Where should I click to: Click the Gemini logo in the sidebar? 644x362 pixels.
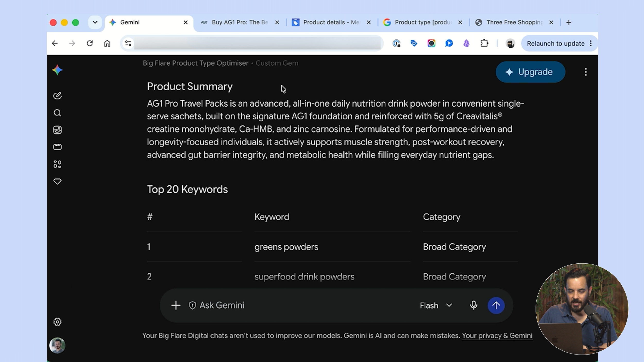coord(57,70)
